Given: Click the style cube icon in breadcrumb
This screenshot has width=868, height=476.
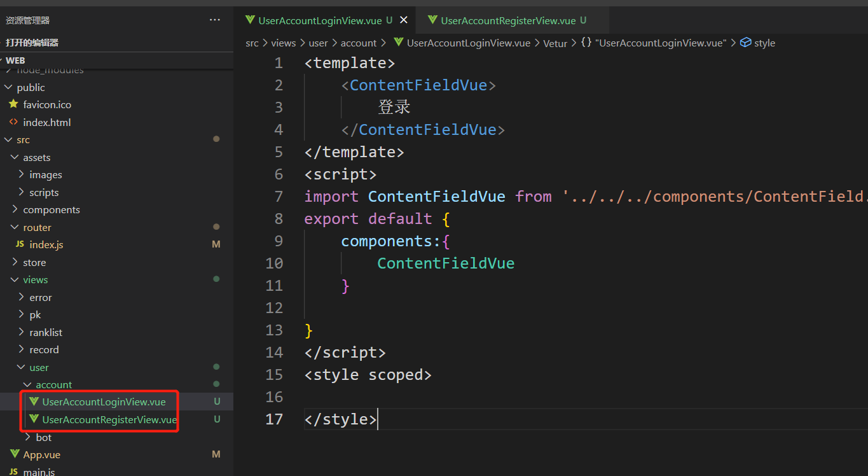Looking at the screenshot, I should click(x=746, y=43).
